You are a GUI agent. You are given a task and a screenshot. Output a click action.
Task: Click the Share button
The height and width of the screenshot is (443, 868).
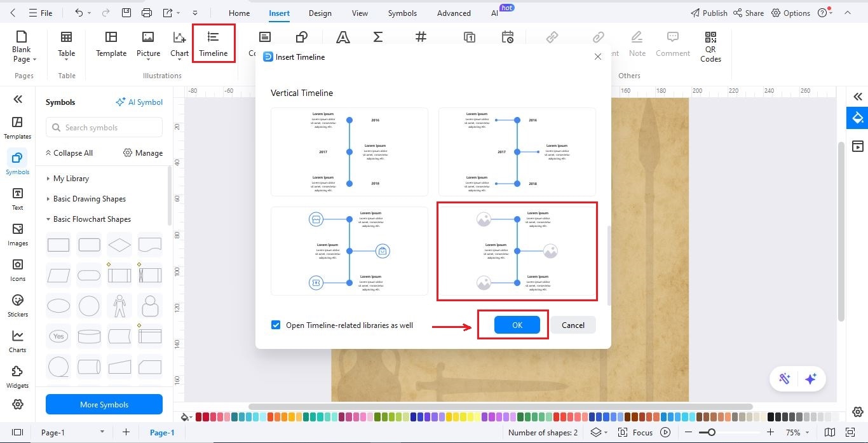[x=749, y=13]
